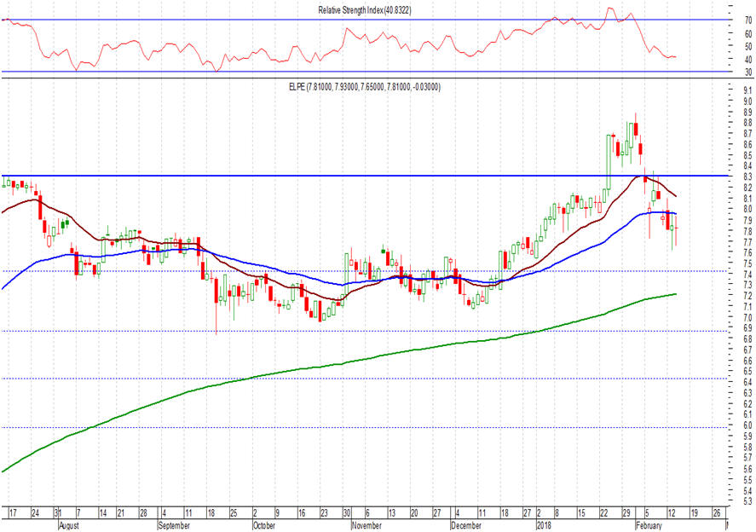This screenshot has height=532, width=756.
Task: Select RSI axis value 50
Action: pos(748,47)
